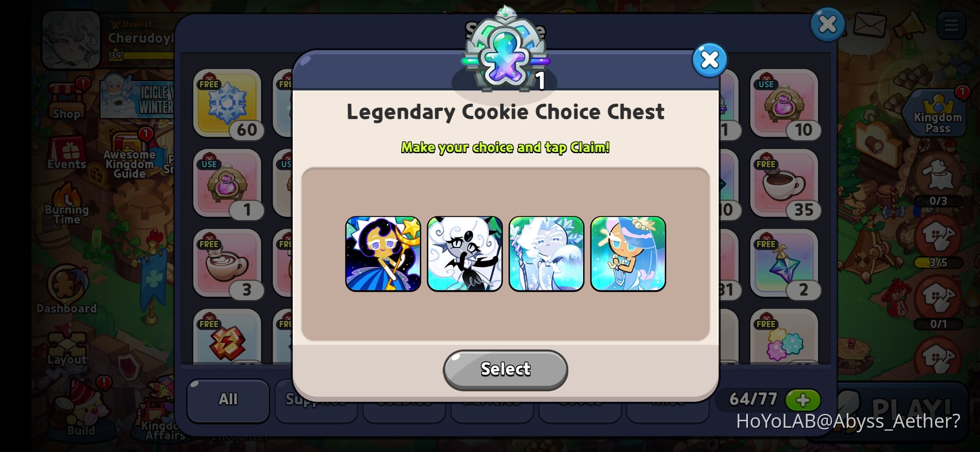Choose the black-and-white winged cookie portrait
This screenshot has height=452, width=980.
point(464,254)
